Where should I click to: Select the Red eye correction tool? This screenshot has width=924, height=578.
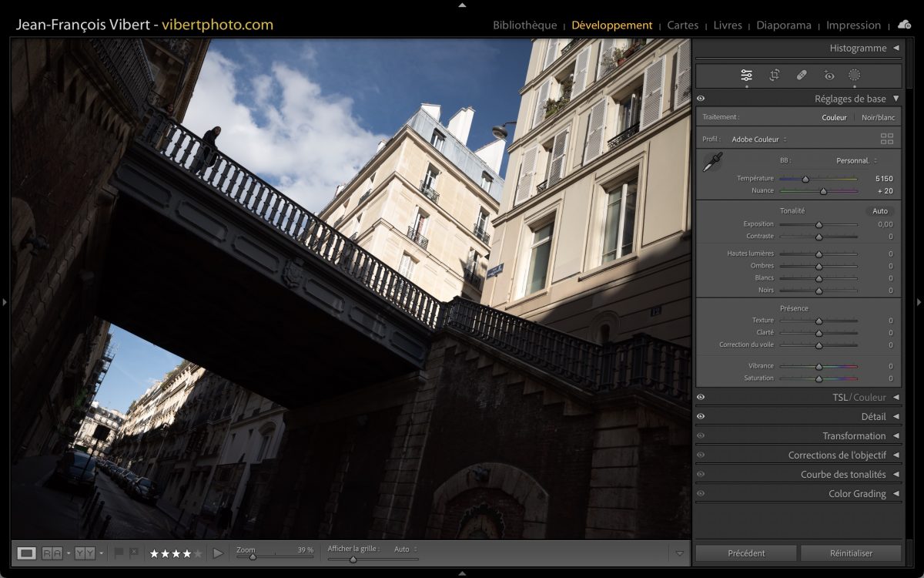829,76
